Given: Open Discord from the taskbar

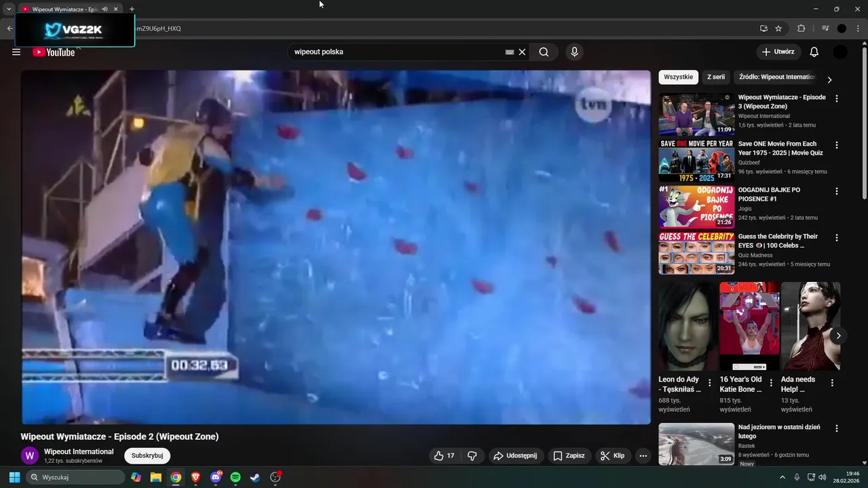Looking at the screenshot, I should pos(216,477).
